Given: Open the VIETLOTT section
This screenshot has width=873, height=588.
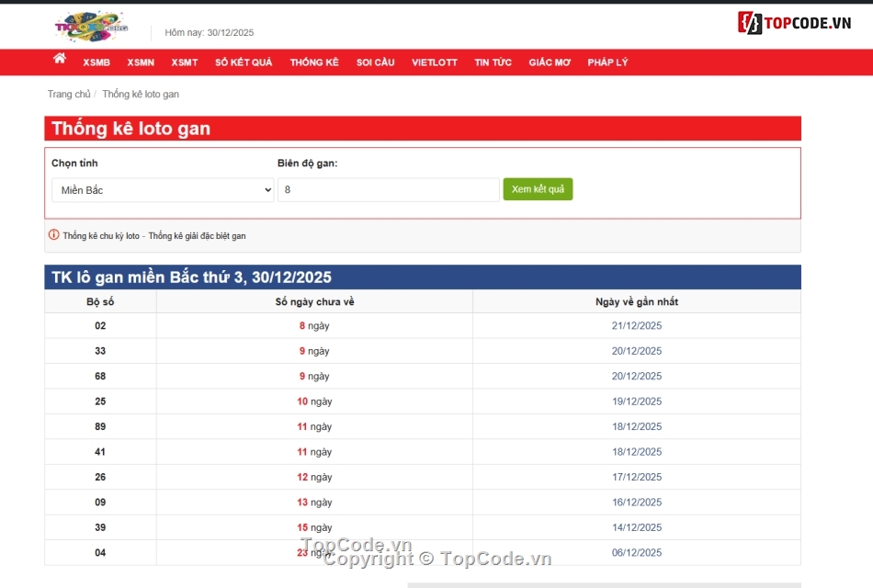Looking at the screenshot, I should (434, 62).
